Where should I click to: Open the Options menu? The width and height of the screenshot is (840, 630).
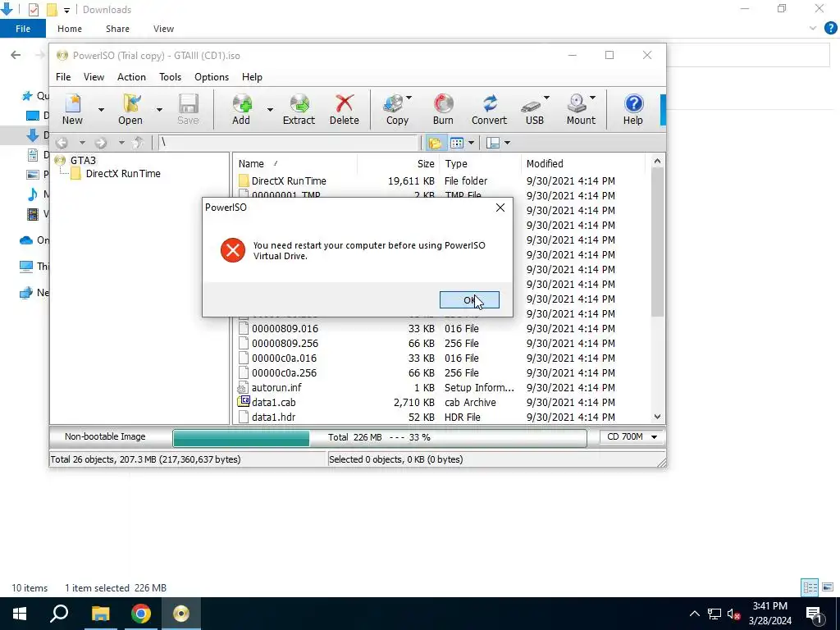tap(212, 76)
